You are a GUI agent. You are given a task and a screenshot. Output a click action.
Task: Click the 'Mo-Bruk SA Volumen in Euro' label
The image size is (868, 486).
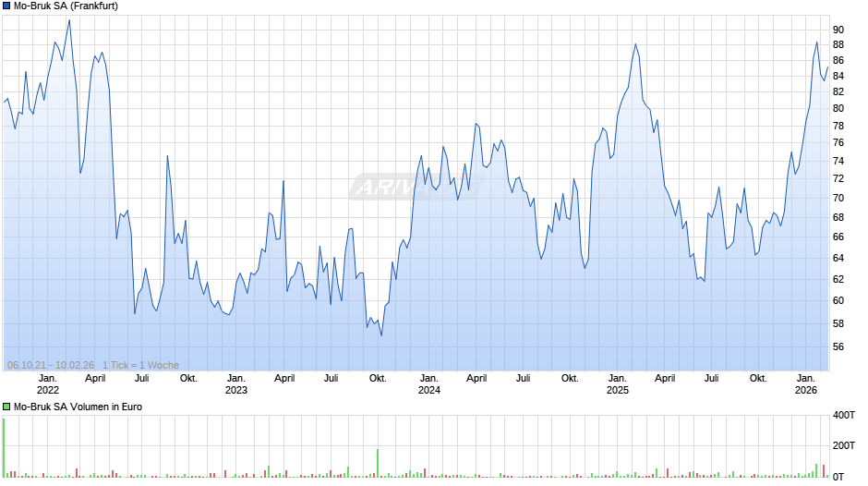point(78,407)
